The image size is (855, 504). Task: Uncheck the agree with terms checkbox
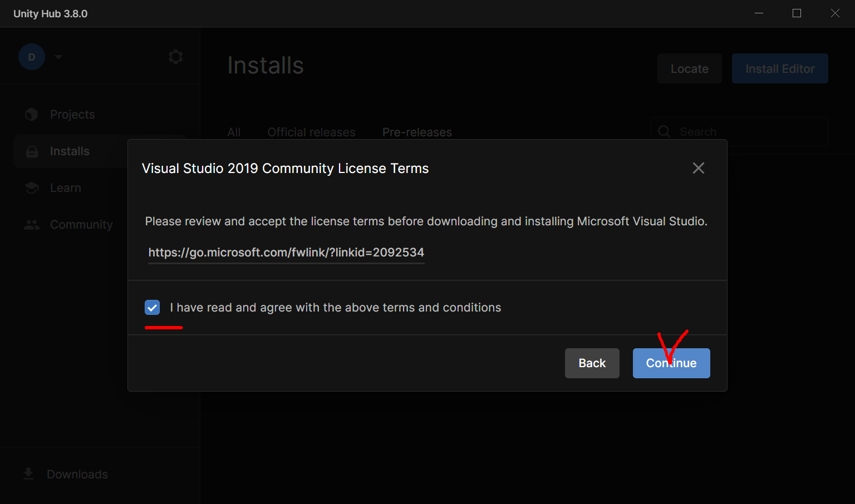click(x=152, y=308)
